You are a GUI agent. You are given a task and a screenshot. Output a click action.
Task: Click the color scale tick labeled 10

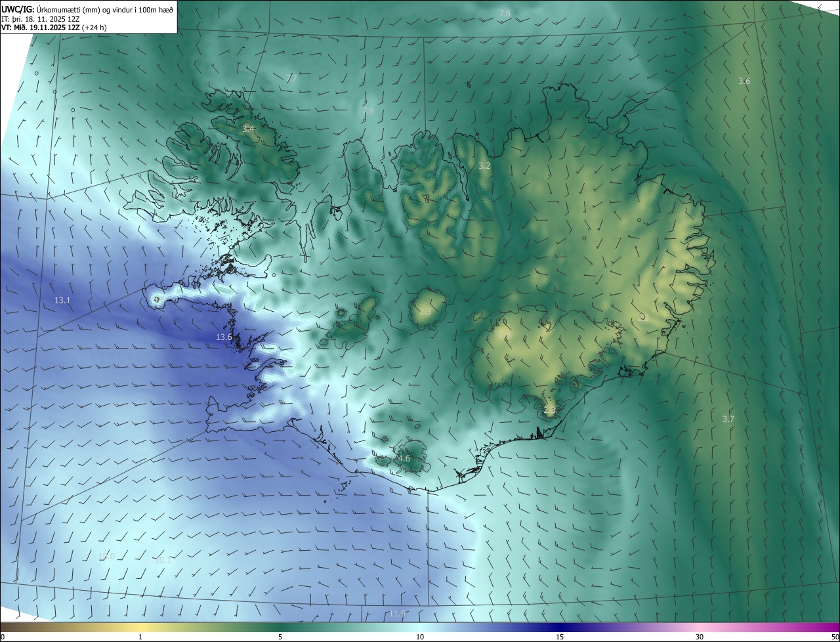(x=420, y=637)
